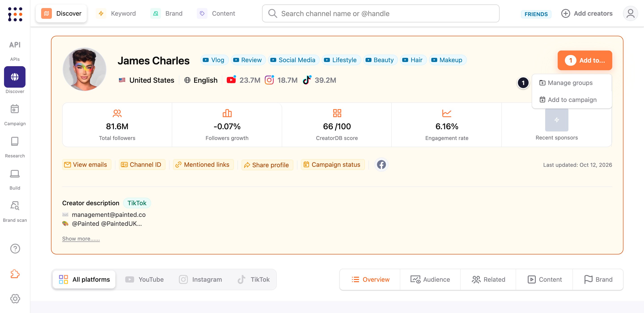Click View emails button
The image size is (644, 313).
pyautogui.click(x=87, y=165)
